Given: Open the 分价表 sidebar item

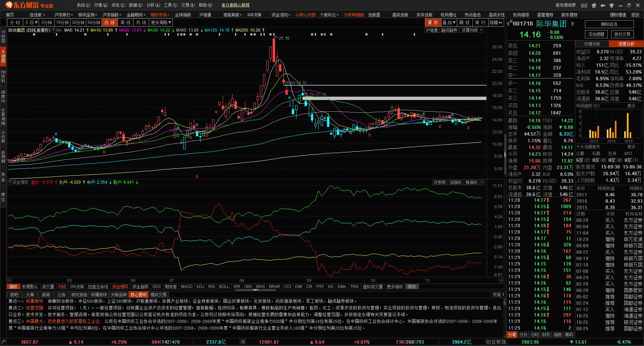Looking at the screenshot, I should (x=3, y=137).
